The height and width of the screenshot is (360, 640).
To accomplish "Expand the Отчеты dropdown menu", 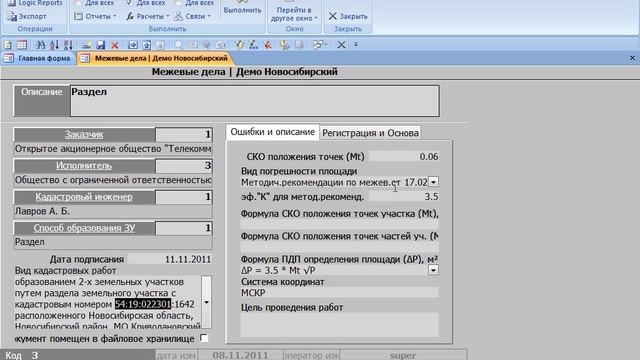I will (x=96, y=16).
